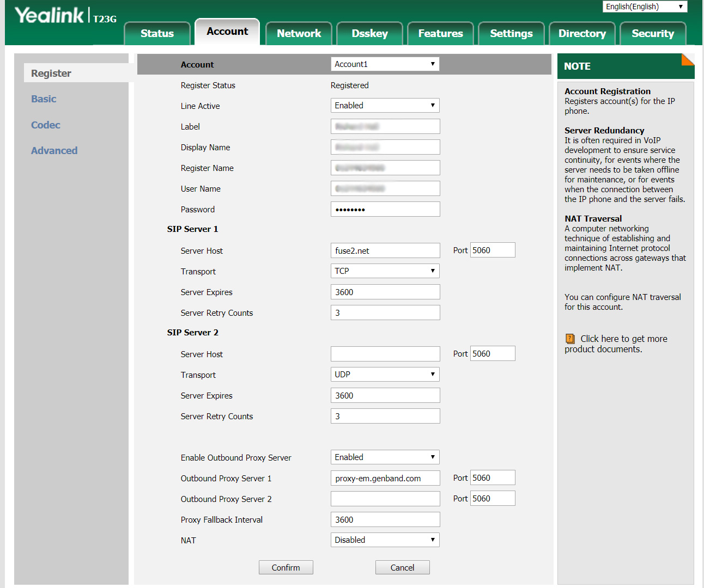Toggle the Enable Outbound Proxy Server dropdown
The width and height of the screenshot is (704, 588).
[x=385, y=457]
